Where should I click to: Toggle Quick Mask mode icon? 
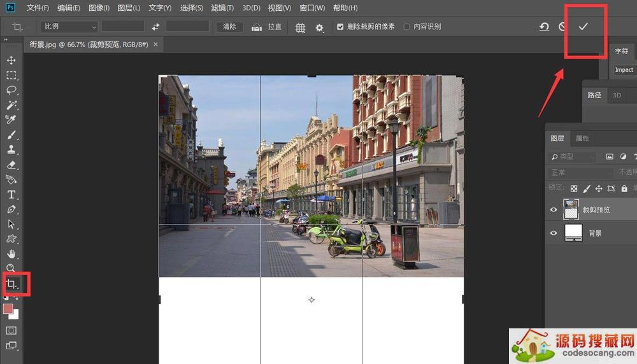[11, 331]
